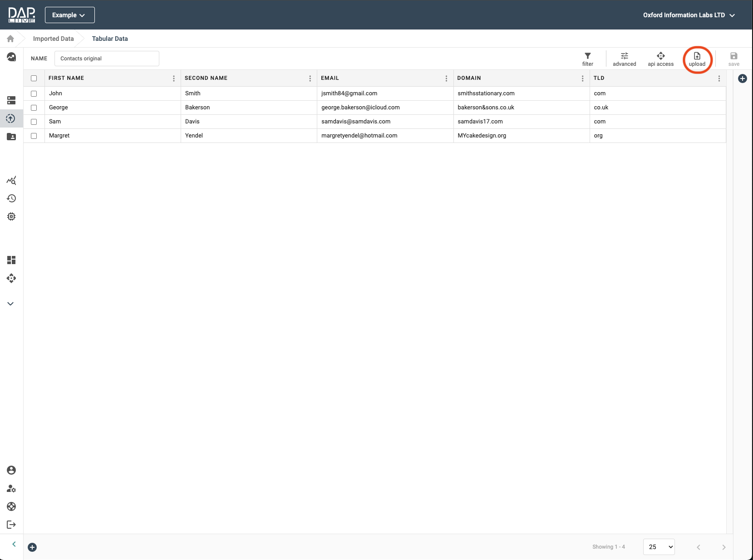Expand Oxford Information Labs LTD account menu
The image size is (753, 560).
689,15
